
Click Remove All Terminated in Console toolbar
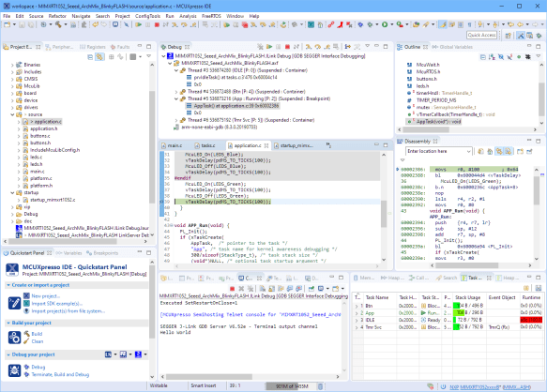pos(251,289)
